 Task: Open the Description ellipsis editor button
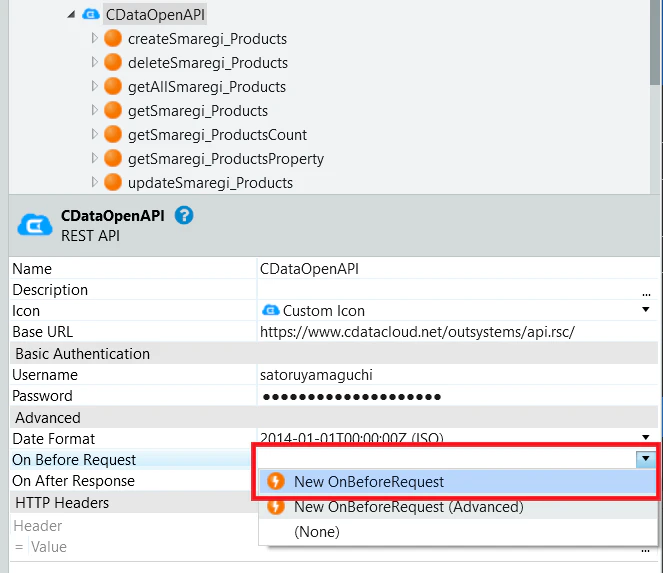pyautogui.click(x=646, y=293)
